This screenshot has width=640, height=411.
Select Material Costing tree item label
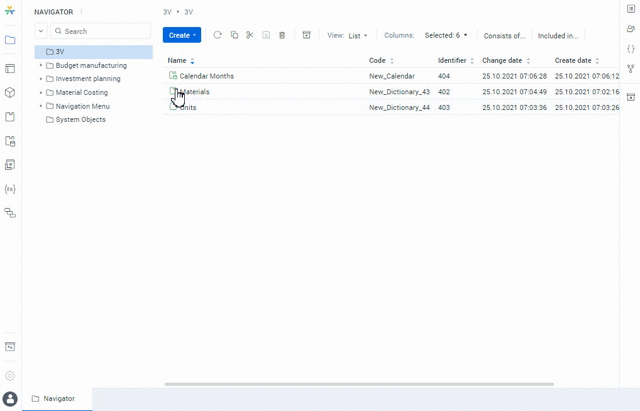coord(82,93)
